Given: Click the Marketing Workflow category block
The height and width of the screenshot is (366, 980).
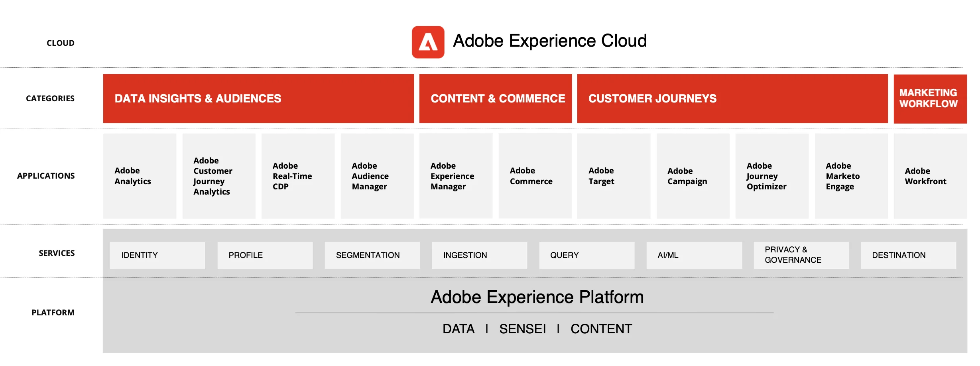Looking at the screenshot, I should click(x=930, y=98).
